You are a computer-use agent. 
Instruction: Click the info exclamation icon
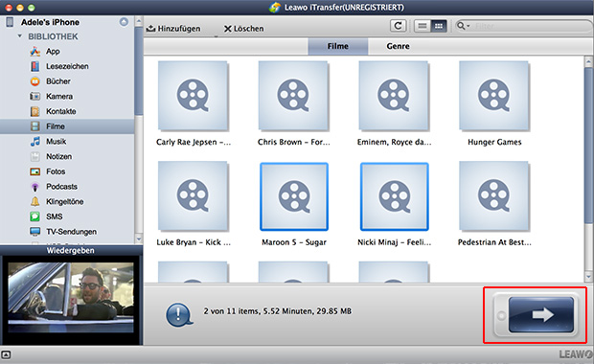coord(178,315)
